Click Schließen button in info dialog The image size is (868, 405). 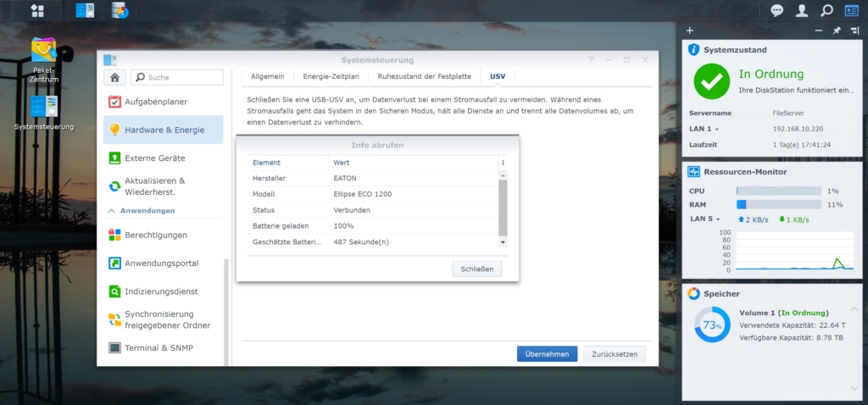pos(477,269)
